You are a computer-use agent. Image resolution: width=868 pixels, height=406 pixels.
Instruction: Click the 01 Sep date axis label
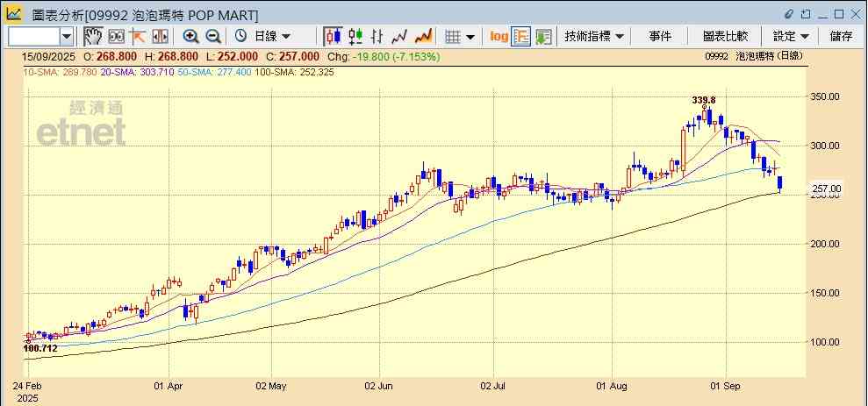click(727, 386)
